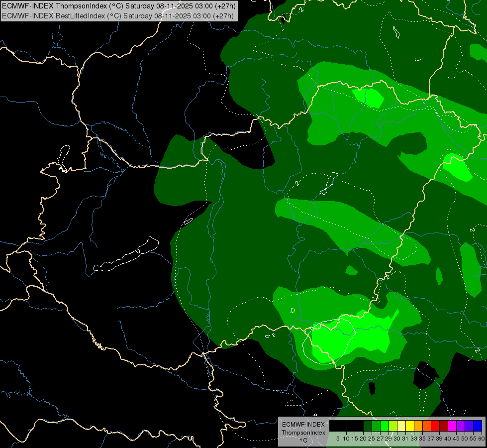Click the purple 45–50 legend swatch

click(461, 426)
